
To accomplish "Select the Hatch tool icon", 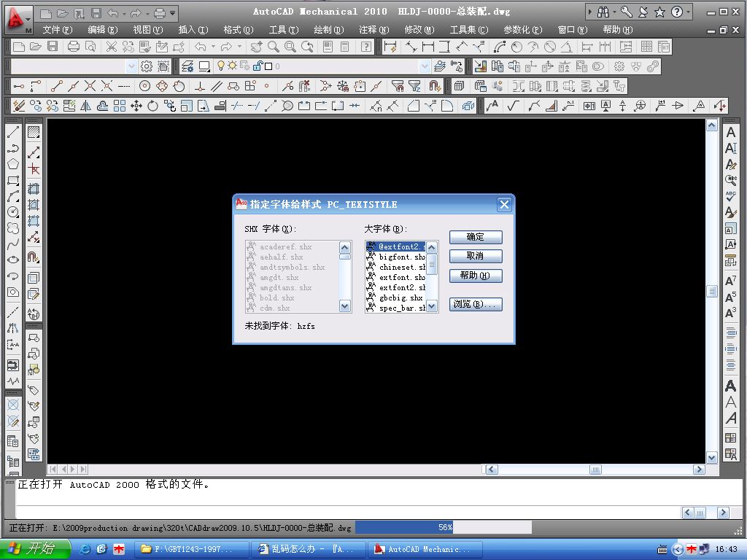I will 34,132.
